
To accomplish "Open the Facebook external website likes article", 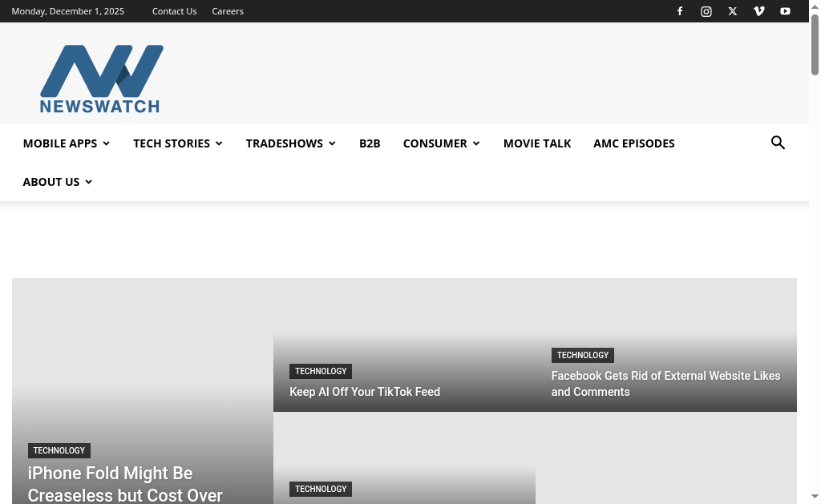I will coord(665,384).
